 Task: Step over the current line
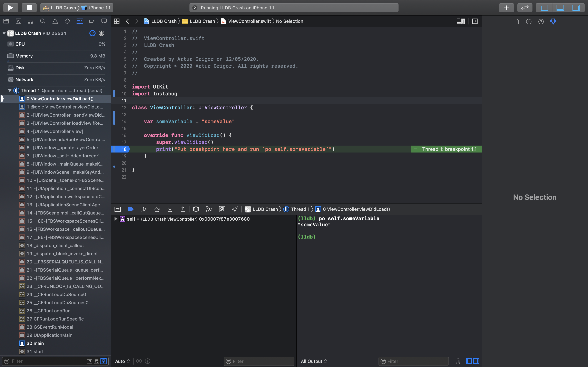(157, 209)
